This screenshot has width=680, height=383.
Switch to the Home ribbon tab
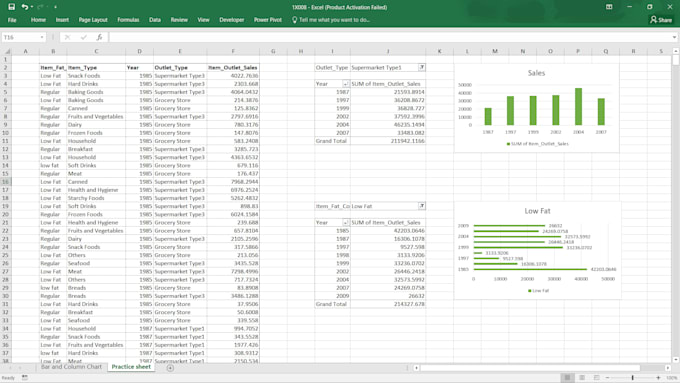coord(38,20)
